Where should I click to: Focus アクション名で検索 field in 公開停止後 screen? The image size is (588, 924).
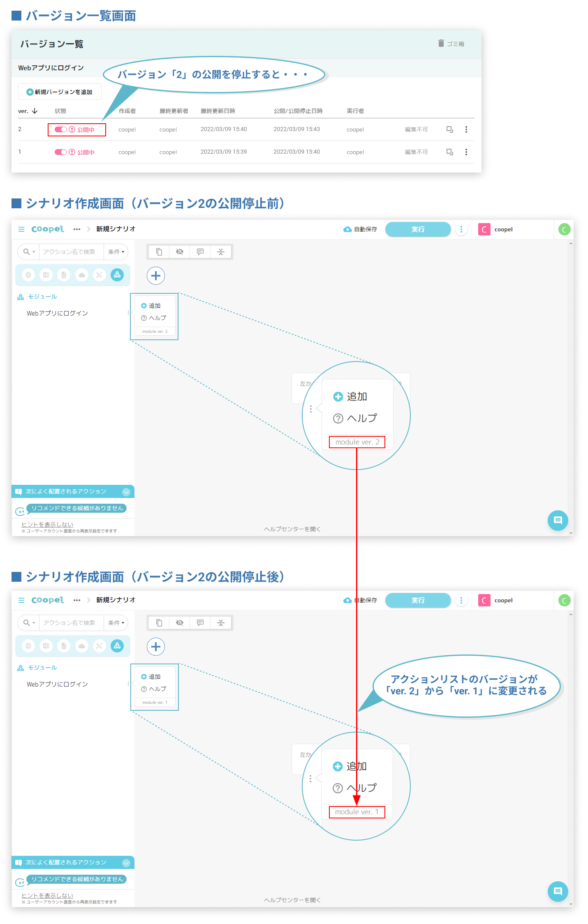tap(71, 623)
